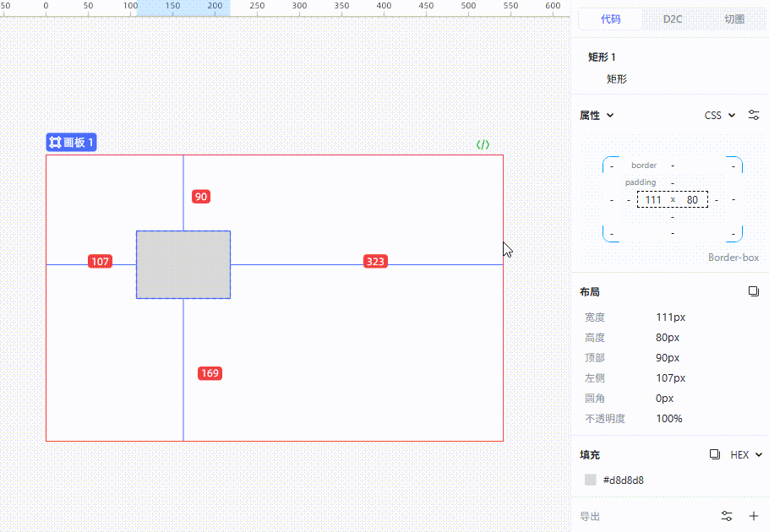Click the green code icon above artboard
769x532 pixels.
coord(483,144)
